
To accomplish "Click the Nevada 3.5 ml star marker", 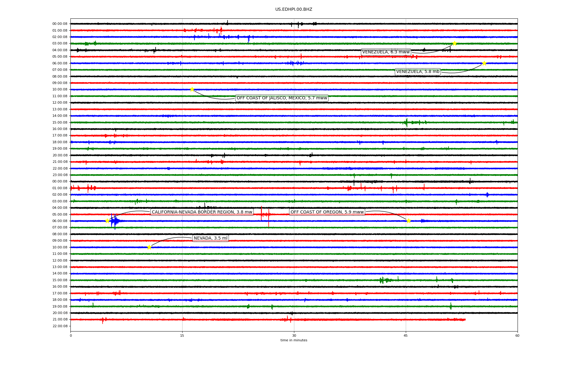I will point(149,247).
